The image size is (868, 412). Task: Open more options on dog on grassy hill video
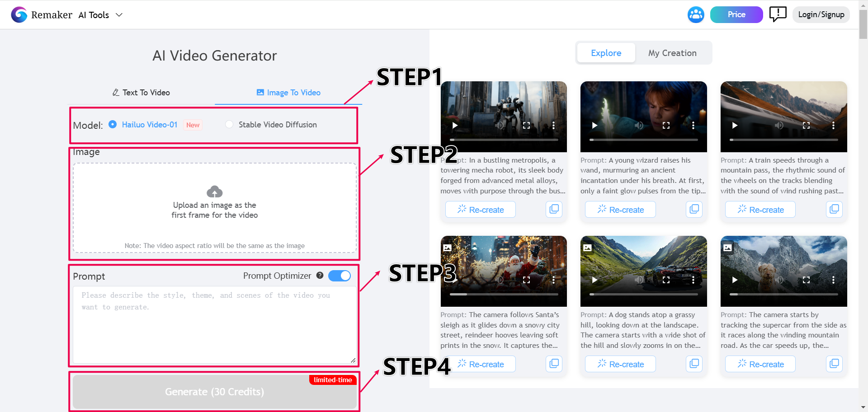coord(693,280)
